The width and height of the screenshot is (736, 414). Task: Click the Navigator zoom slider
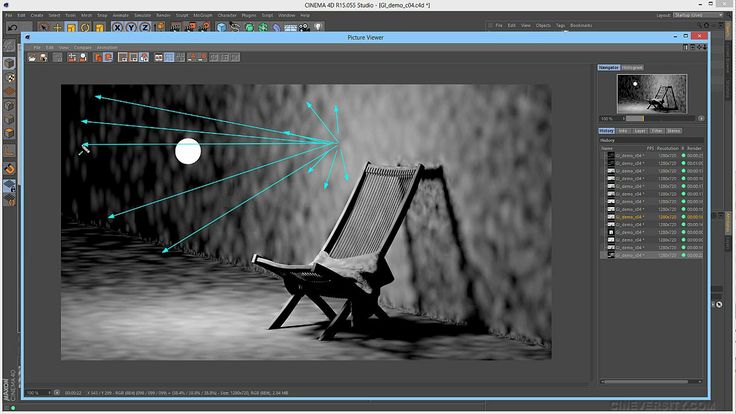click(x=659, y=118)
